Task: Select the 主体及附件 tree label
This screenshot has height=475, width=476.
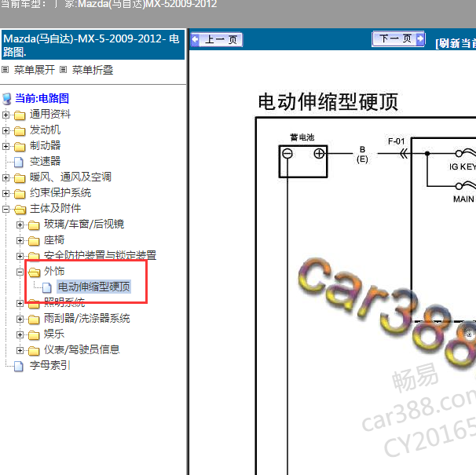Action: coord(55,209)
